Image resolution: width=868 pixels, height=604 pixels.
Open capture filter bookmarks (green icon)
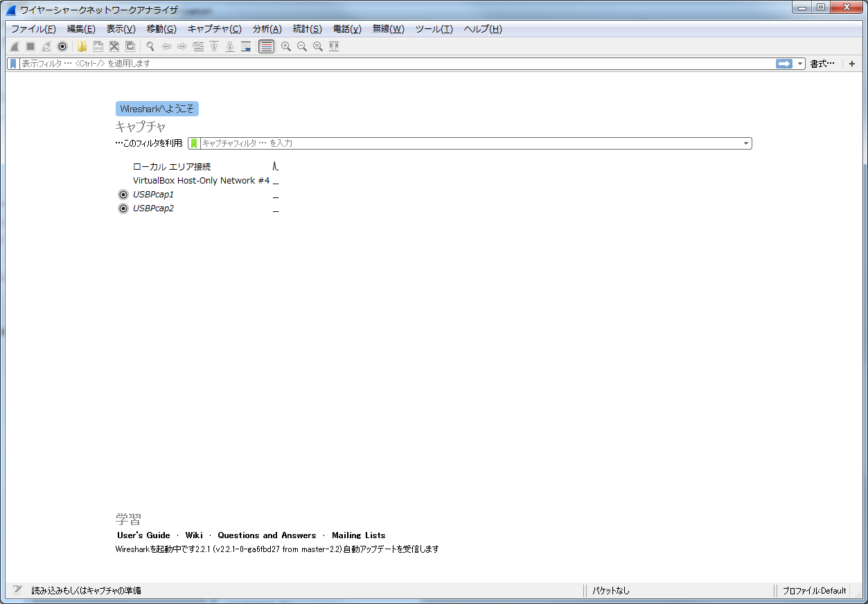pos(194,143)
